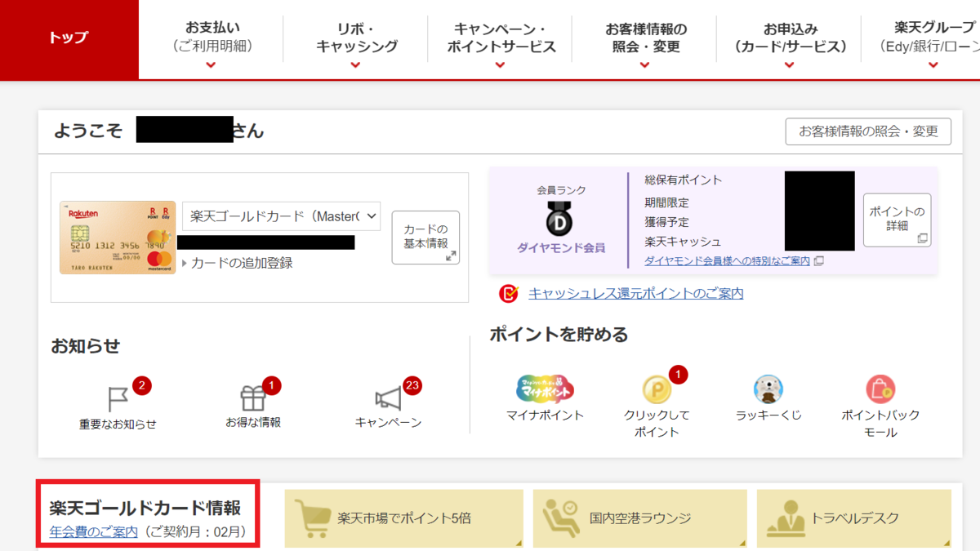The image size is (980, 551).
Task: Click the クリックしてポイント coin icon
Action: [x=657, y=390]
